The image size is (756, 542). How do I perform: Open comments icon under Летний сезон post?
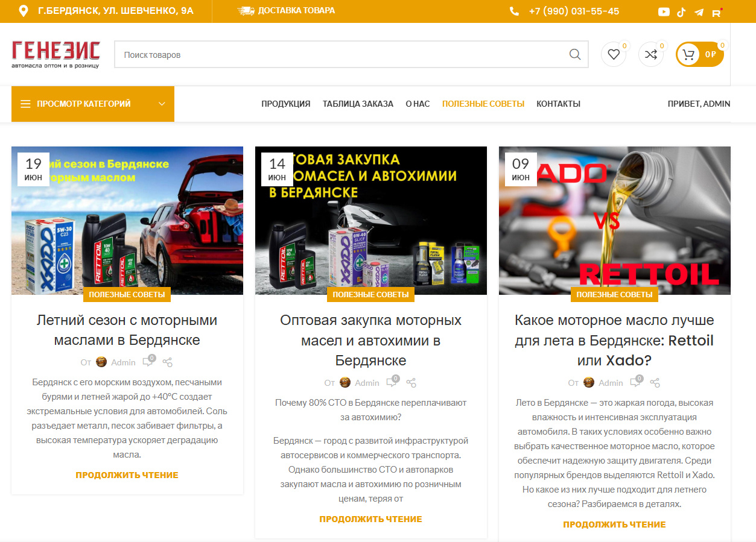148,362
